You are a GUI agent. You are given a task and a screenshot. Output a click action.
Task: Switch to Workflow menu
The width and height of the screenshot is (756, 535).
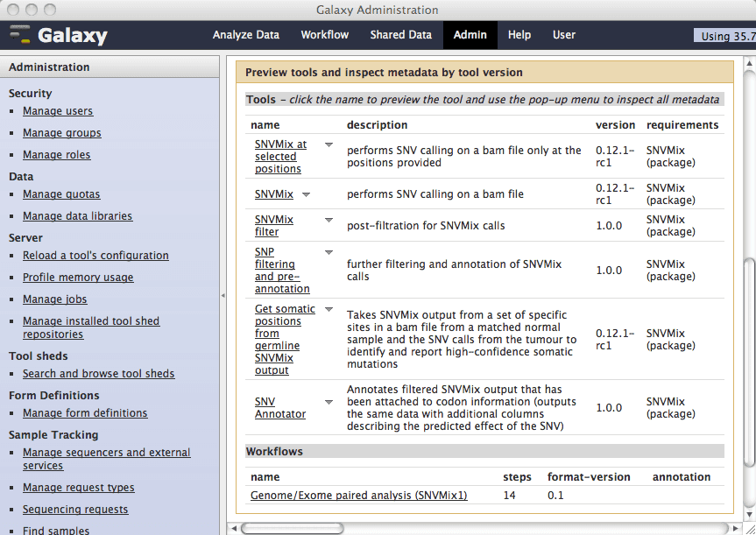[x=324, y=35]
